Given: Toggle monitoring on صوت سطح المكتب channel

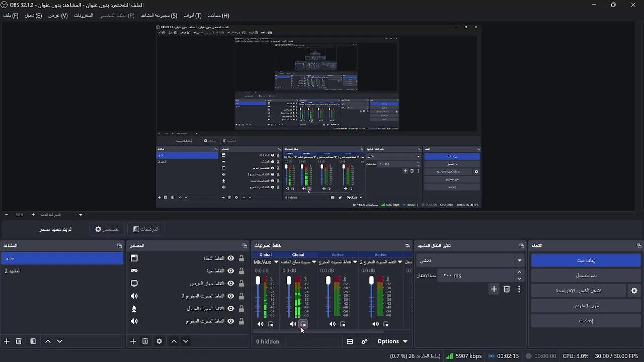Looking at the screenshot, I should [303, 324].
